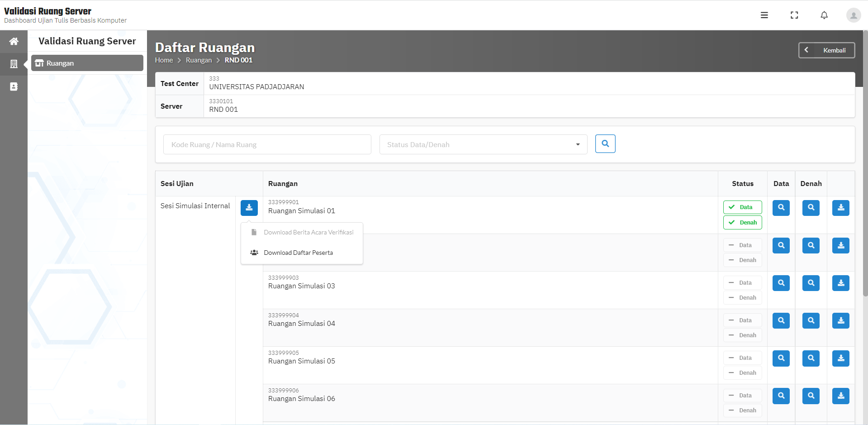Open notifications bell

pos(824,15)
